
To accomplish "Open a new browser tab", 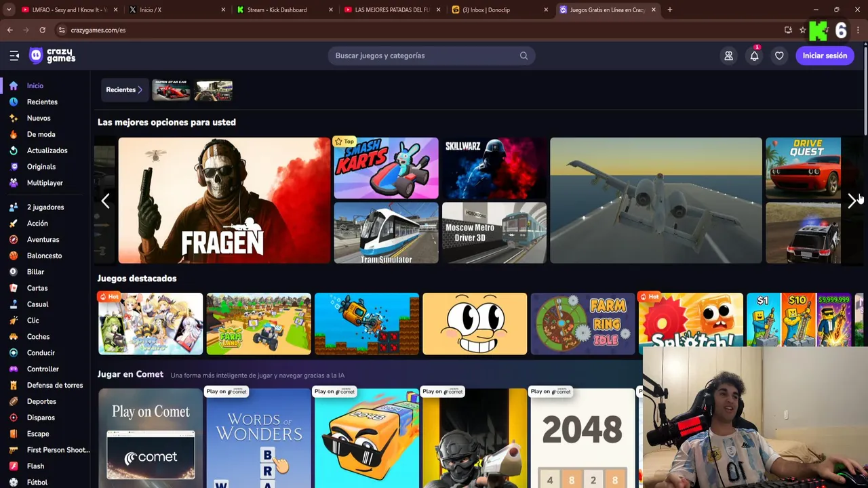I will click(x=669, y=9).
